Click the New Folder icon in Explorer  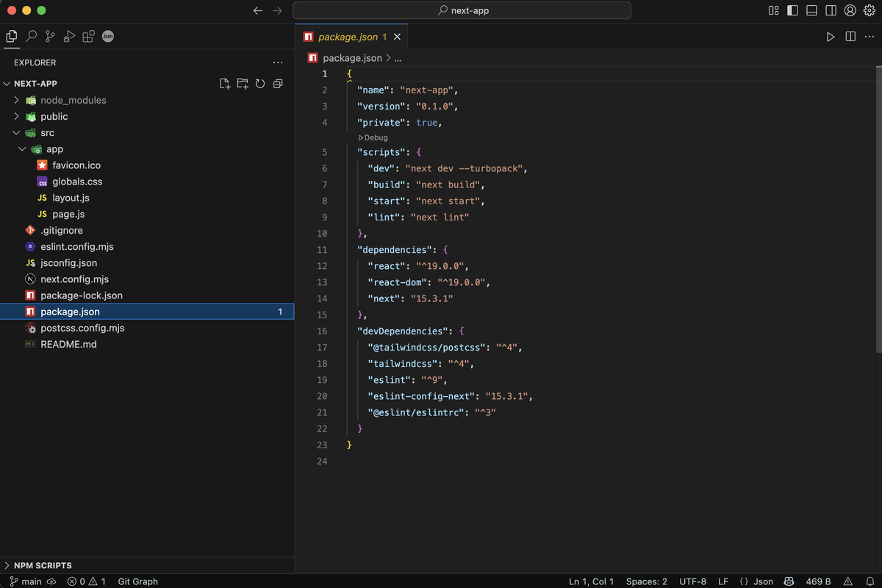(x=243, y=84)
